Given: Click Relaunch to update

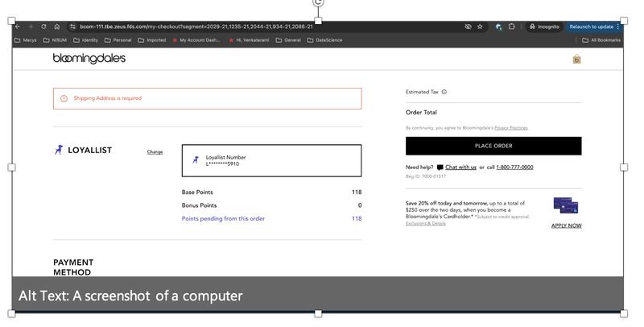Looking at the screenshot, I should click(x=594, y=27).
